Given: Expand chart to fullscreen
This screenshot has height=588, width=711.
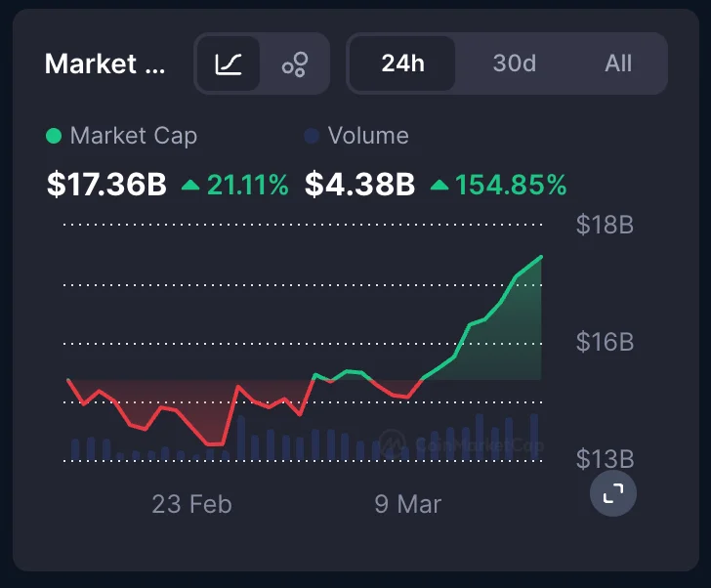Looking at the screenshot, I should pos(613,493).
